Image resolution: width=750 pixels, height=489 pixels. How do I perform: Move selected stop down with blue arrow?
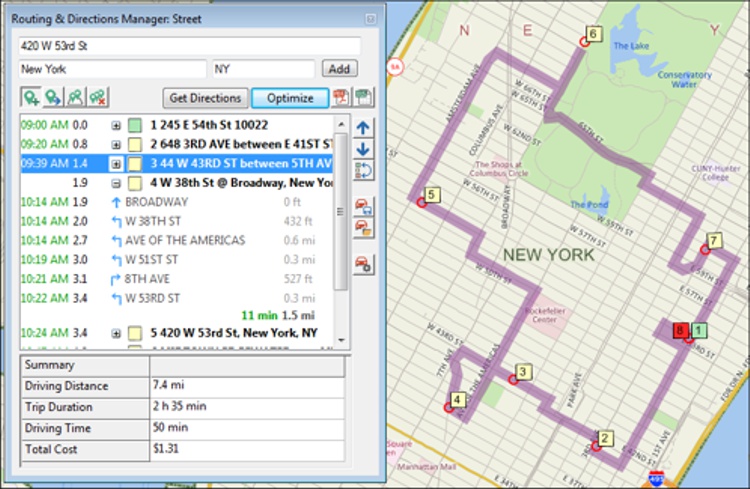click(x=363, y=149)
